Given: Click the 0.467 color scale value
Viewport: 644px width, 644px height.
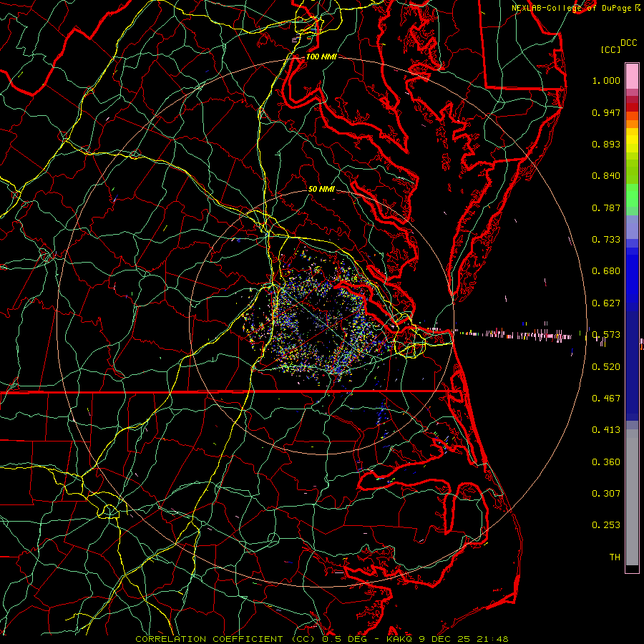Looking at the screenshot, I should tap(606, 399).
